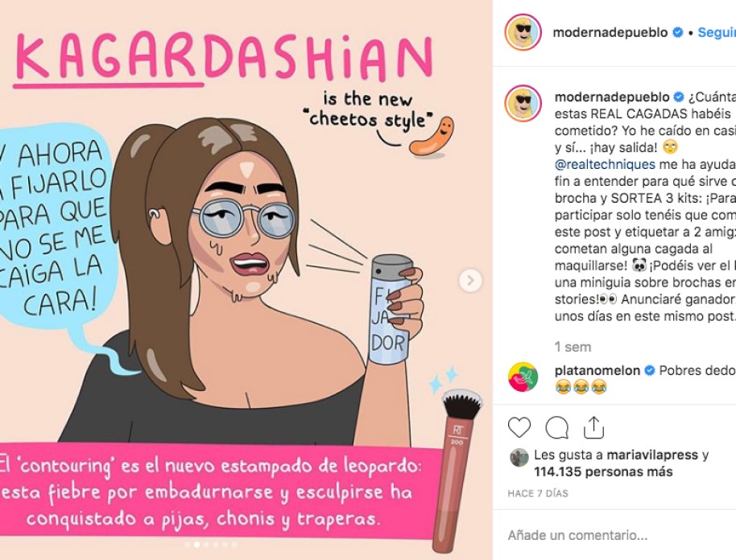Open the HACE 7 DÍAS timestamp
The image size is (736, 560).
(538, 493)
